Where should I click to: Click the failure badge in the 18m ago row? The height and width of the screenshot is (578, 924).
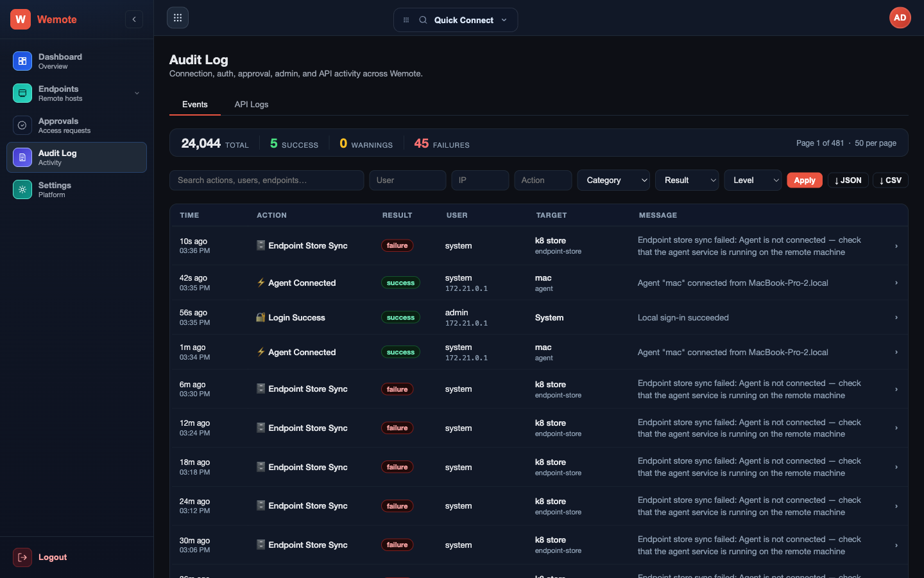tap(397, 467)
